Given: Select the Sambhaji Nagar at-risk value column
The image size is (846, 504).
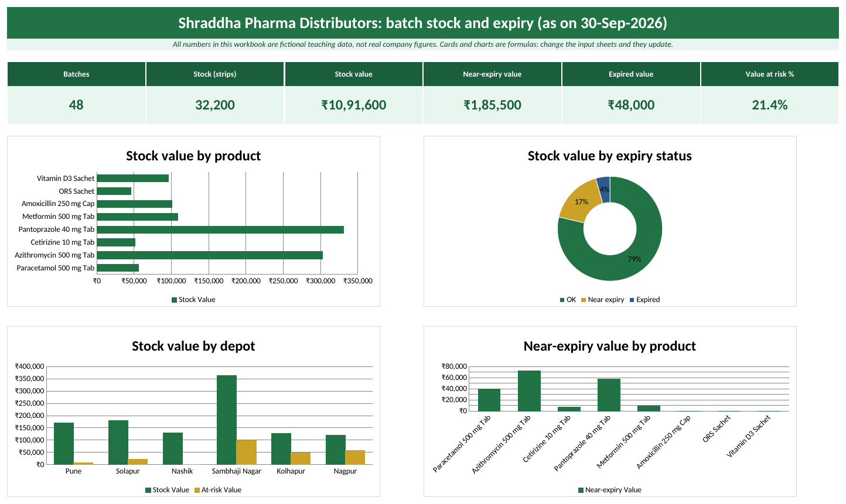Looking at the screenshot, I should point(247,452).
